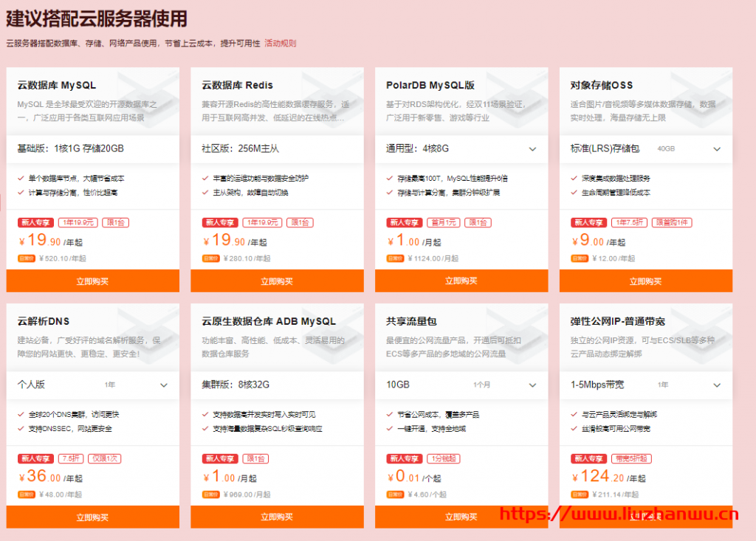The height and width of the screenshot is (541, 756).
Task: Open the 活动规则 link
Action: pos(280,44)
